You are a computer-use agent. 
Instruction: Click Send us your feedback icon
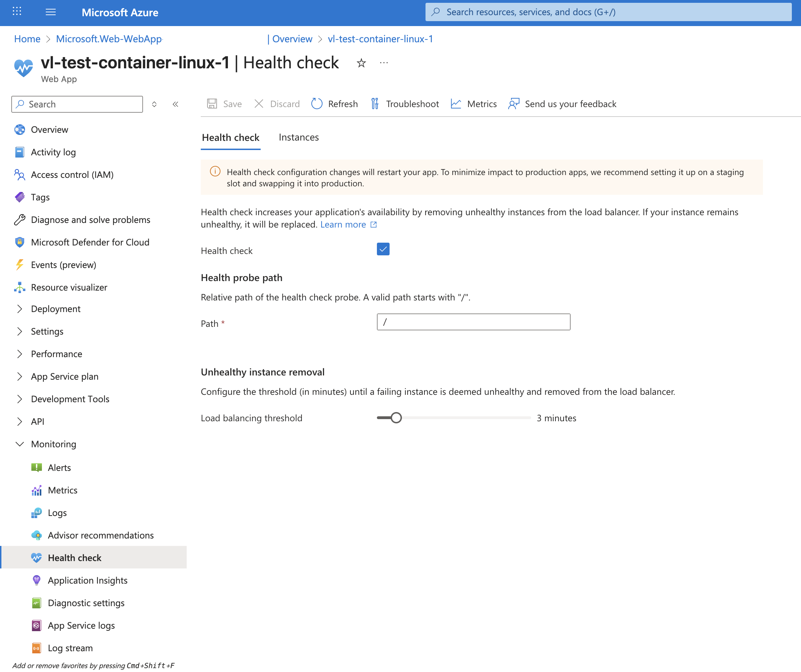(514, 104)
